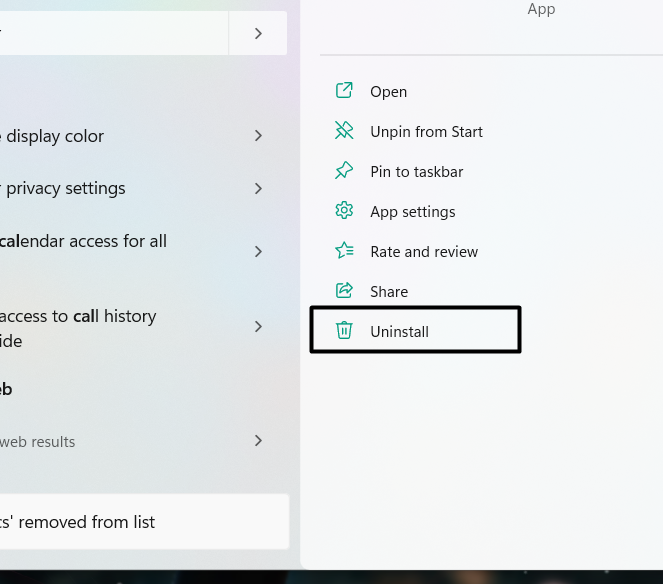The width and height of the screenshot is (663, 584).
Task: Expand the chevron beside 'calendar access for all'
Action: click(258, 251)
